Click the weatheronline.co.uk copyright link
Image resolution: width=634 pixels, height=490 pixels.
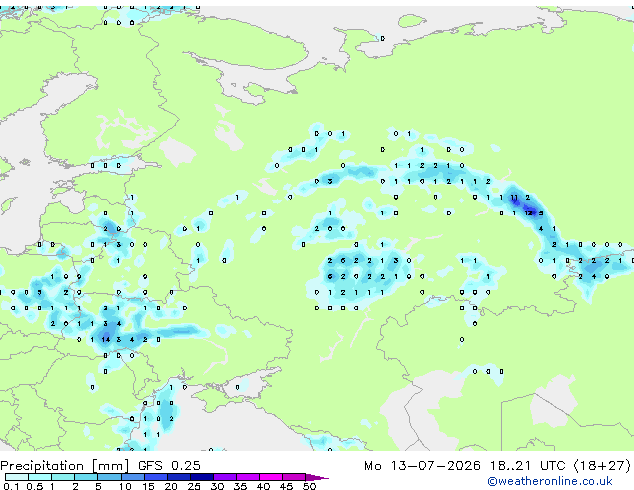point(550,481)
